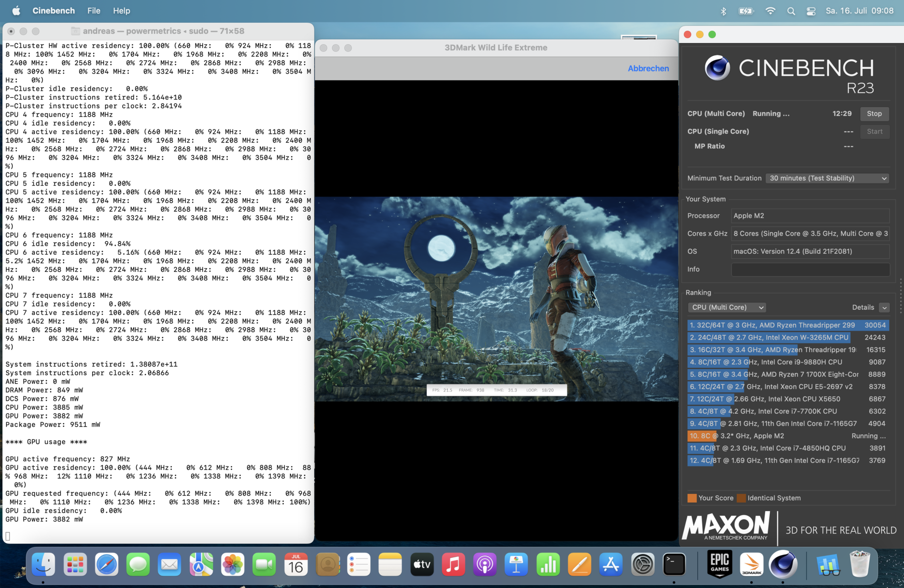904x588 pixels.
Task: Open the Pages app in the Dock
Action: 579,564
